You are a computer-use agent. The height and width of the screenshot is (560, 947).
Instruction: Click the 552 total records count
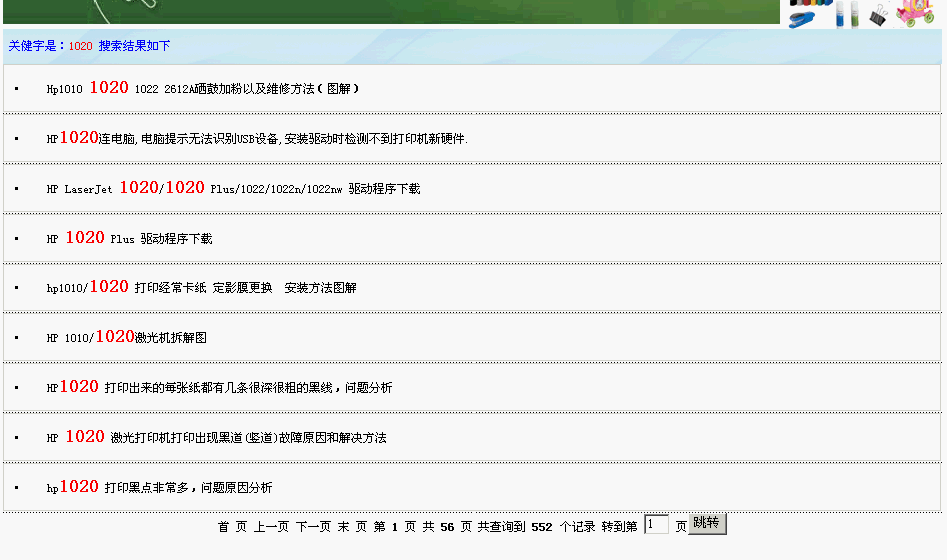point(541,527)
